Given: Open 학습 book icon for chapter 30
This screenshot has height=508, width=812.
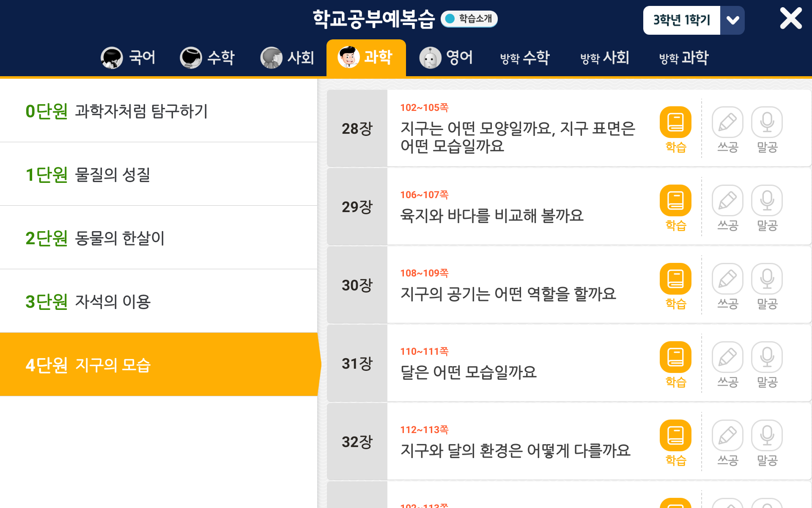Looking at the screenshot, I should [x=675, y=279].
